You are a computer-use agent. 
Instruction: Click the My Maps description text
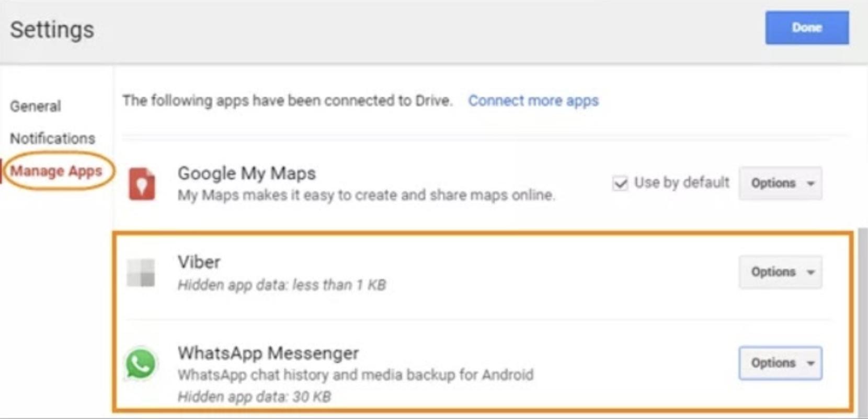[x=367, y=195]
